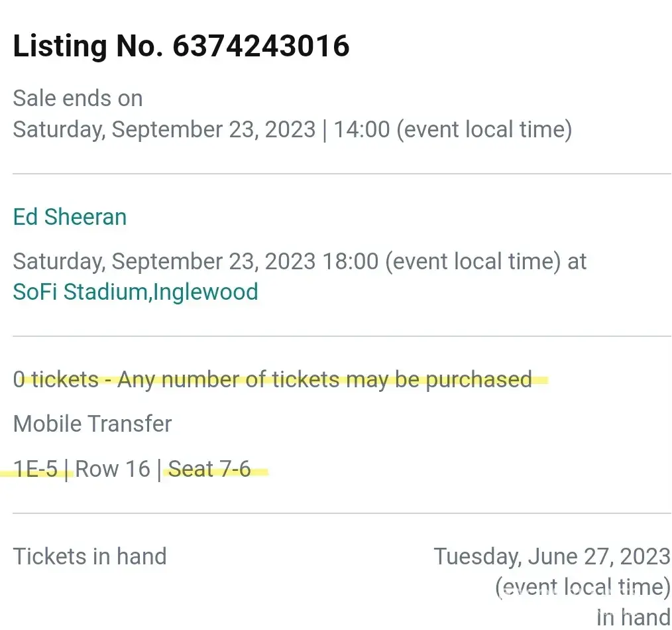Click the 18:00 event start time

click(x=349, y=261)
